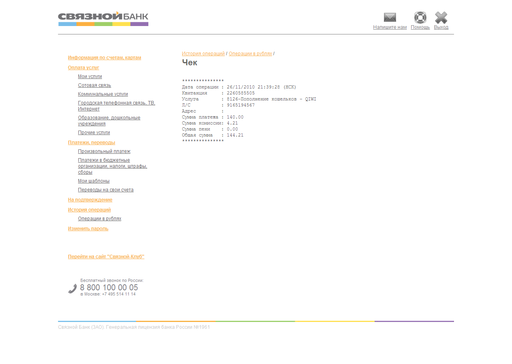Screen dimensions: 512x364
Task: Click the envelope 'Напишите нам' icon
Action: (x=390, y=17)
